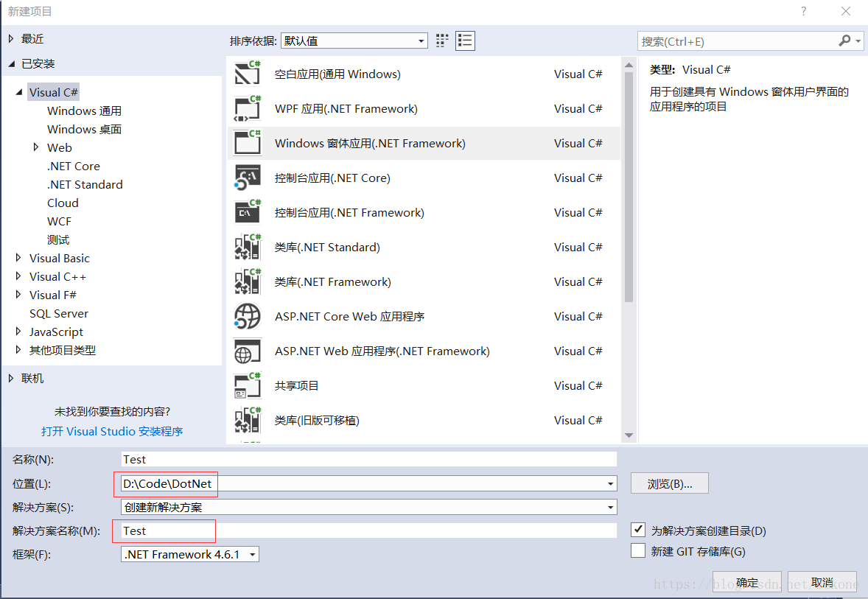Viewport: 868px width, 599px height.
Task: Open the help question mark
Action: coord(803,11)
